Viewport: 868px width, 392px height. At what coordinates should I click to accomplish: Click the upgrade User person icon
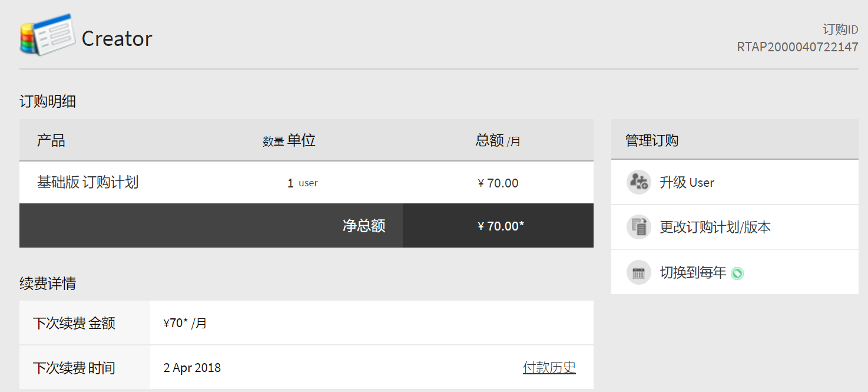(638, 182)
